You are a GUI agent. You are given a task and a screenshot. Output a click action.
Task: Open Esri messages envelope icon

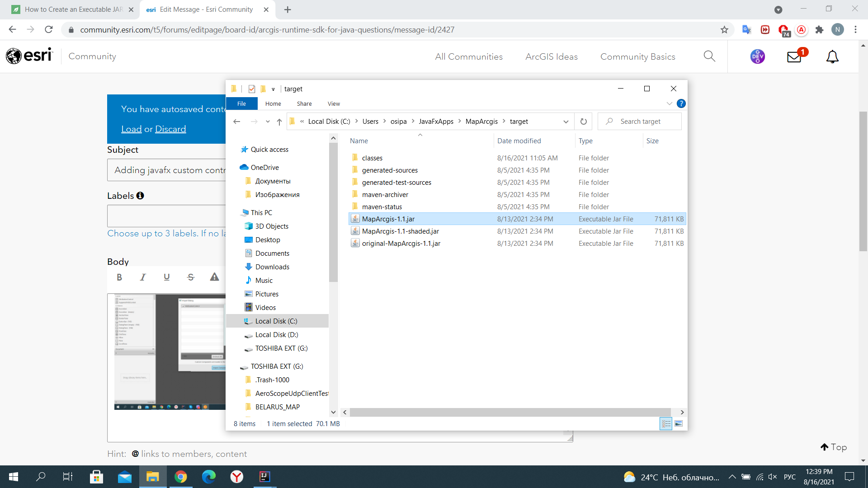[794, 57]
